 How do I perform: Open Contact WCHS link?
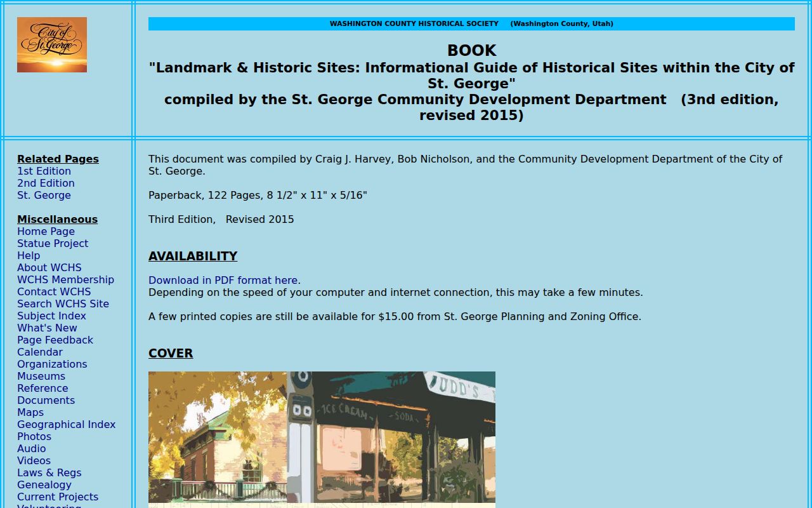coord(54,291)
